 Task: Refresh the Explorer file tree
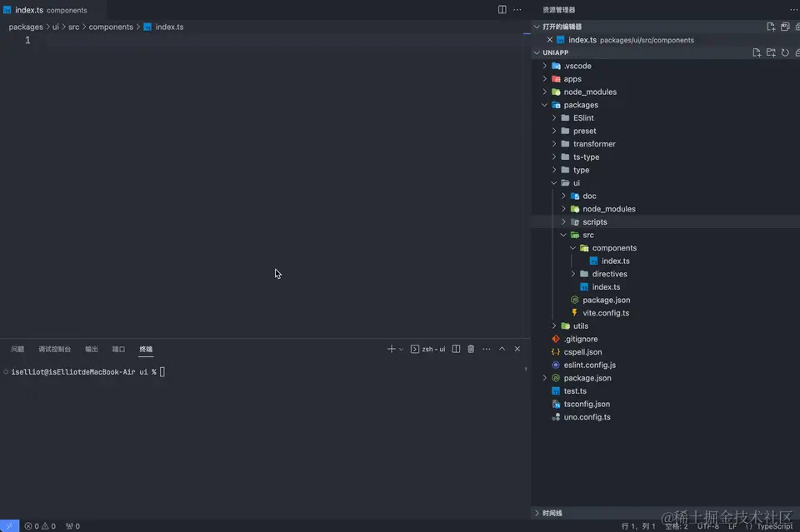784,52
